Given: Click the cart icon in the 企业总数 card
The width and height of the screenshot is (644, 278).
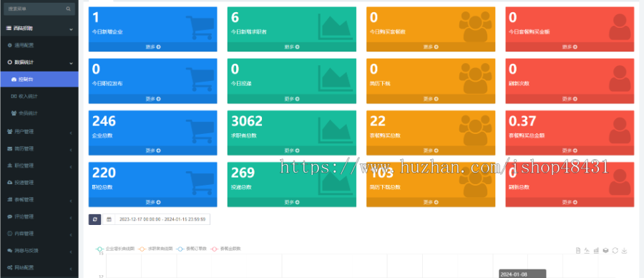Looking at the screenshot, I should tap(200, 131).
